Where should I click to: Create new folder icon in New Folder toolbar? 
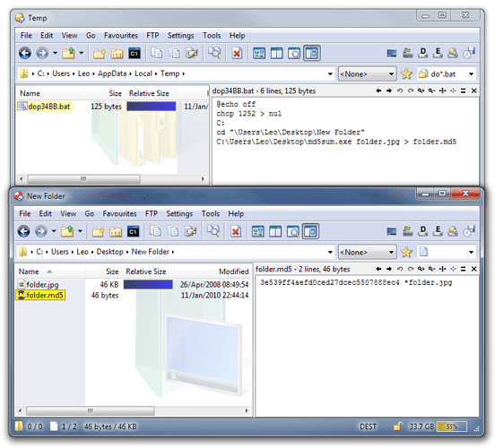tap(98, 232)
